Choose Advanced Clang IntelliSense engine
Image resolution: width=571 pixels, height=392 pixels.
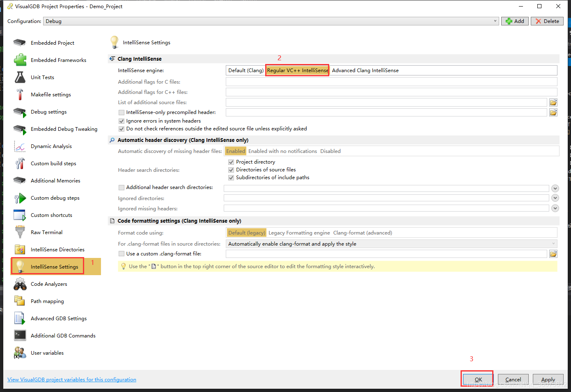coord(365,71)
